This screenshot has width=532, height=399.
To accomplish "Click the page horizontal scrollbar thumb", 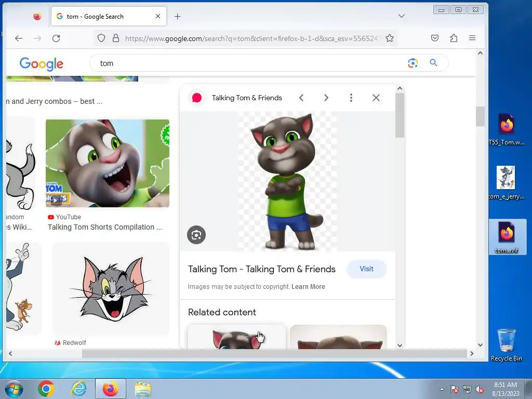I will coord(275,353).
